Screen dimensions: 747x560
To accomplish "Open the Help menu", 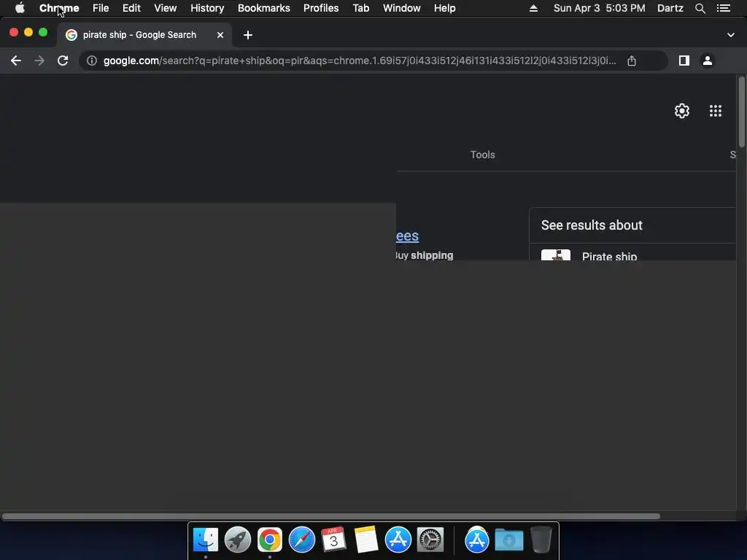I will [444, 8].
